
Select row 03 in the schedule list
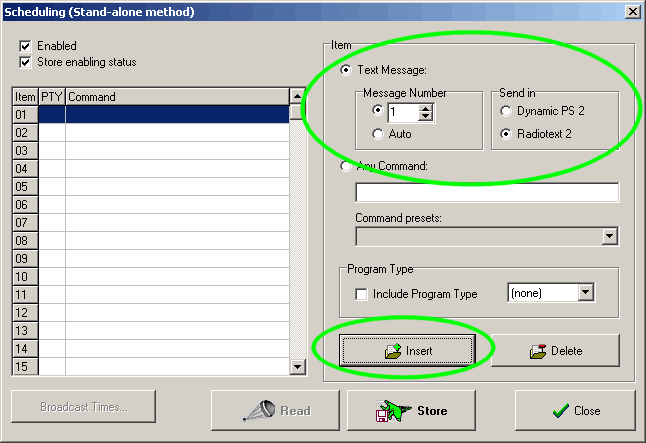click(x=151, y=151)
